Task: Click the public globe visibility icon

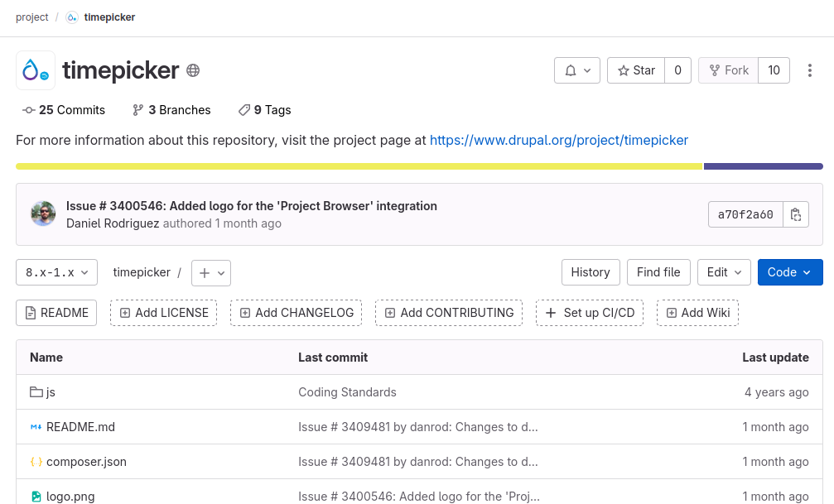Action: 193,70
